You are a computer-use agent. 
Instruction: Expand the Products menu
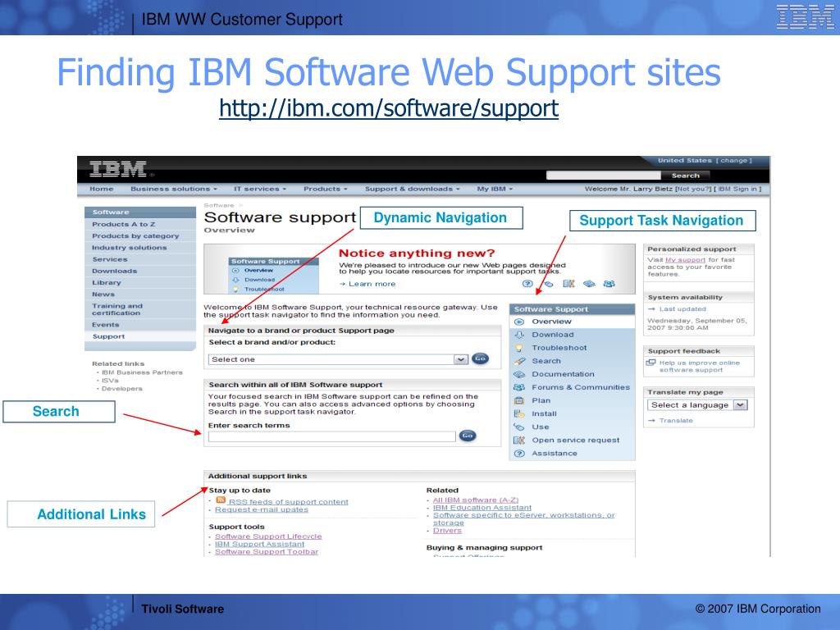pos(325,189)
